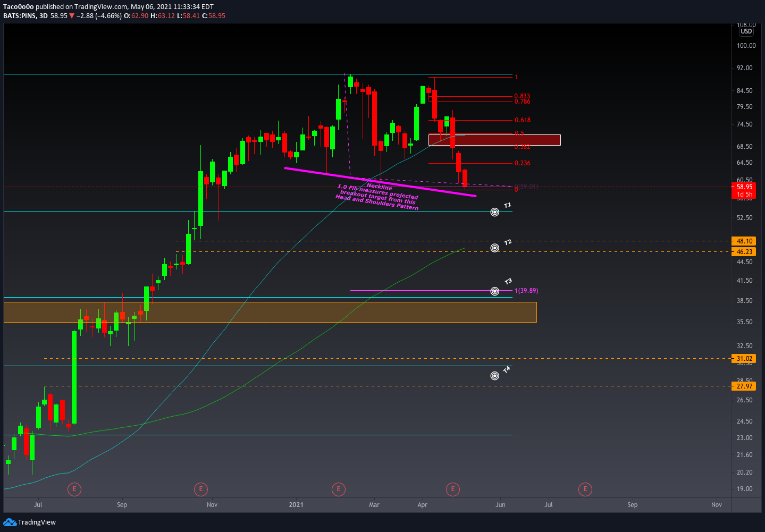Image resolution: width=765 pixels, height=532 pixels.
Task: Click the Apr label on the time axis
Action: coord(423,505)
